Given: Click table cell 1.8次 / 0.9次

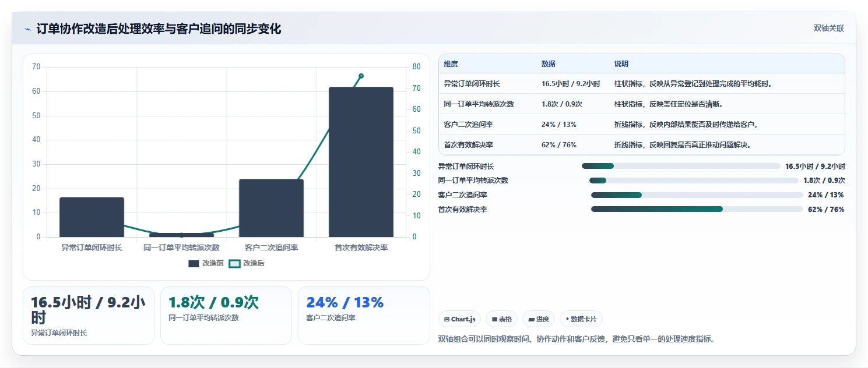Looking at the screenshot, I should click(562, 104).
